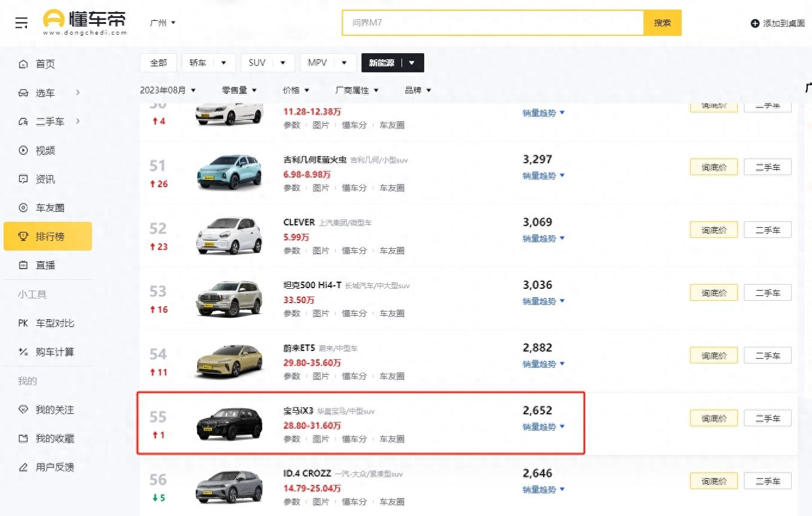
Task: Expand the MPV dropdown arrow
Action: point(344,63)
